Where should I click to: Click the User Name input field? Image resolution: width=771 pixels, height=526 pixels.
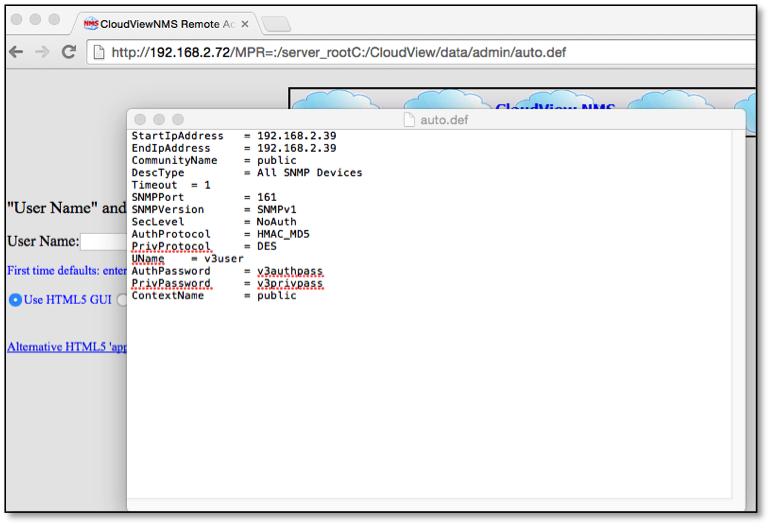pyautogui.click(x=102, y=241)
